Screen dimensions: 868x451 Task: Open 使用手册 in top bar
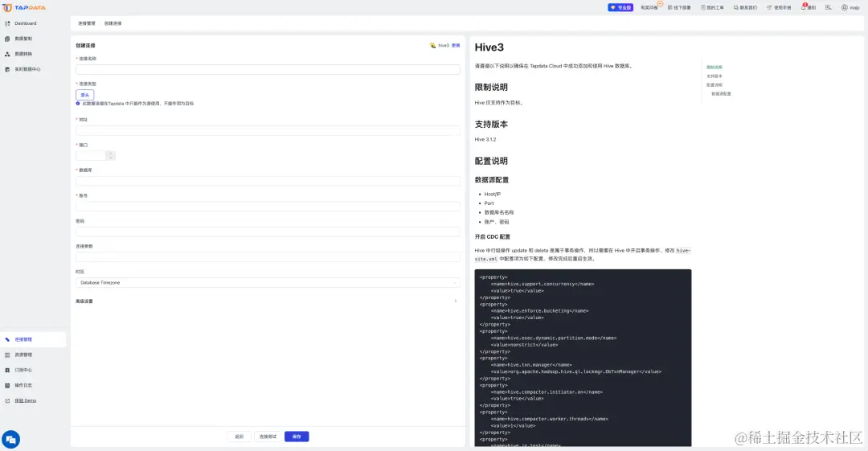(x=779, y=8)
